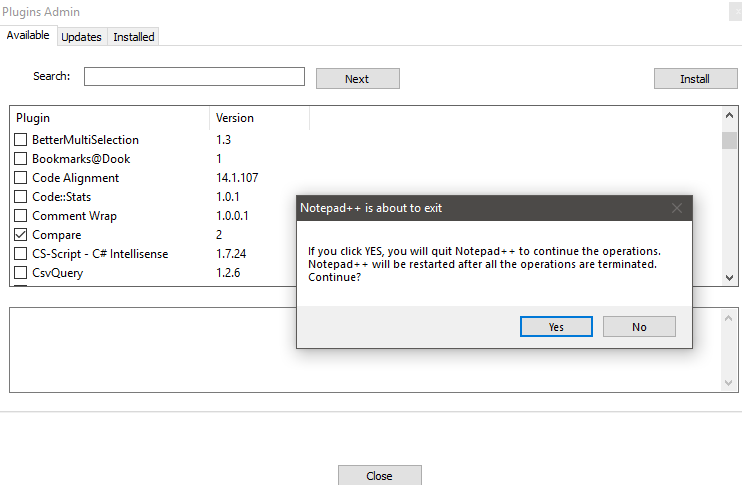The width and height of the screenshot is (742, 485).
Task: Check the CsvQuery plugin checkbox
Action: 20,273
